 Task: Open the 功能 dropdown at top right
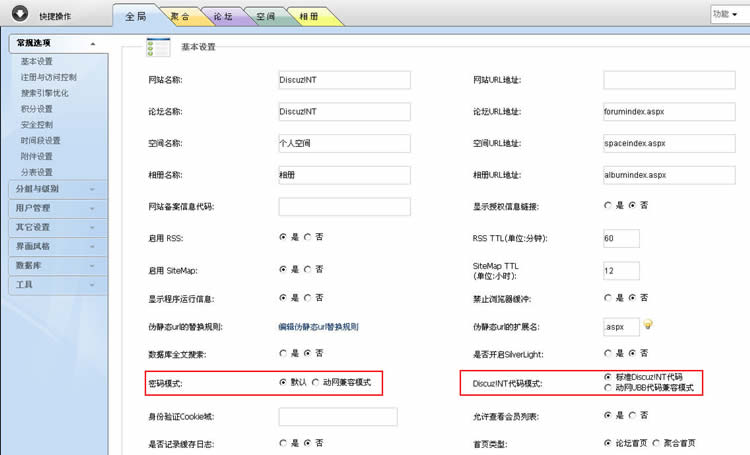726,14
